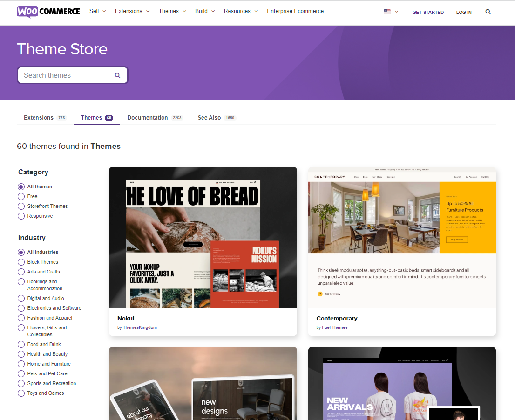
Task: Expand the Themes menu chevron
Action: coord(184,11)
